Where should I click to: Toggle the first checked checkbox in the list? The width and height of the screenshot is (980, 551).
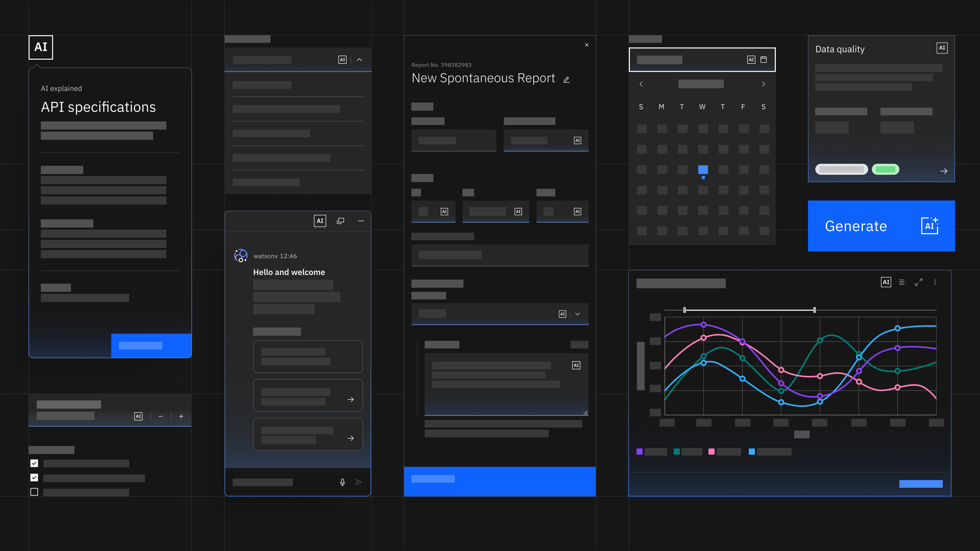34,463
